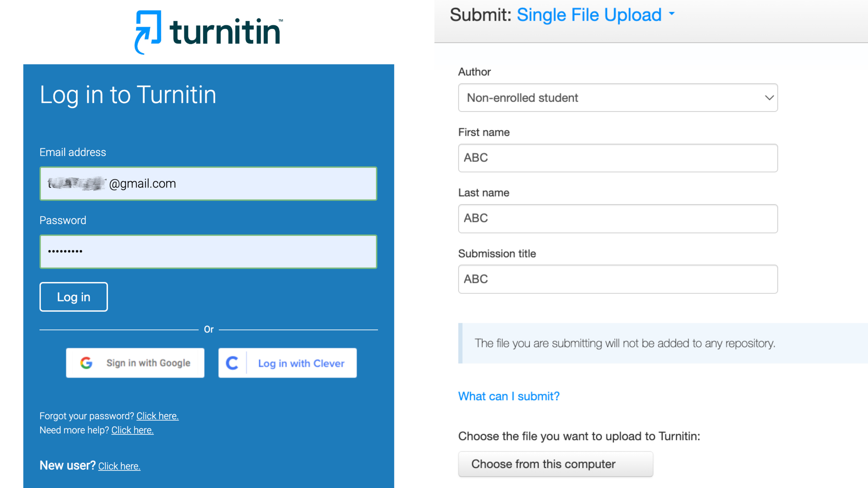The width and height of the screenshot is (868, 488).
Task: Expand the Single File Upload submit menu
Action: coord(589,15)
